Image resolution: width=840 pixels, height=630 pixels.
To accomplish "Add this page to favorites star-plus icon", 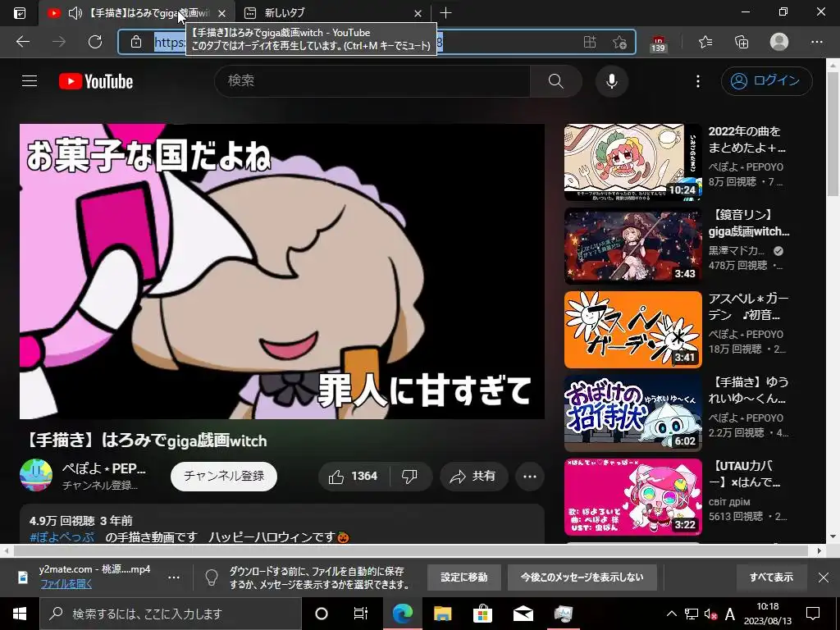I will pyautogui.click(x=619, y=42).
